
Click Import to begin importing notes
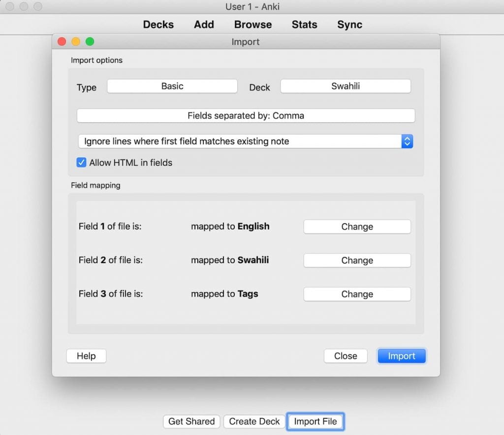[401, 356]
